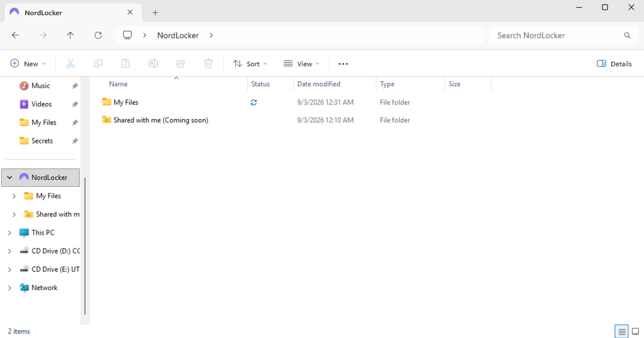Open the Sort dropdown
644x338 pixels.
point(250,64)
